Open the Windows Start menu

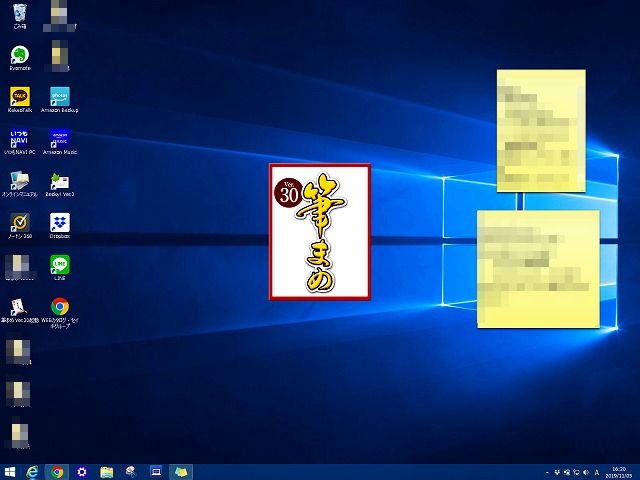(x=9, y=472)
